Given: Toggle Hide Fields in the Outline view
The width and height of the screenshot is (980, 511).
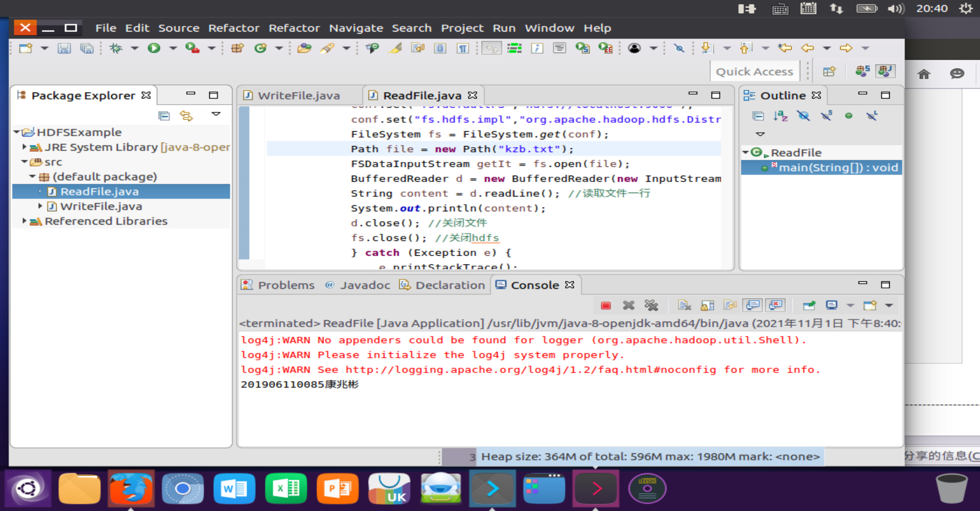Looking at the screenshot, I should tap(803, 116).
